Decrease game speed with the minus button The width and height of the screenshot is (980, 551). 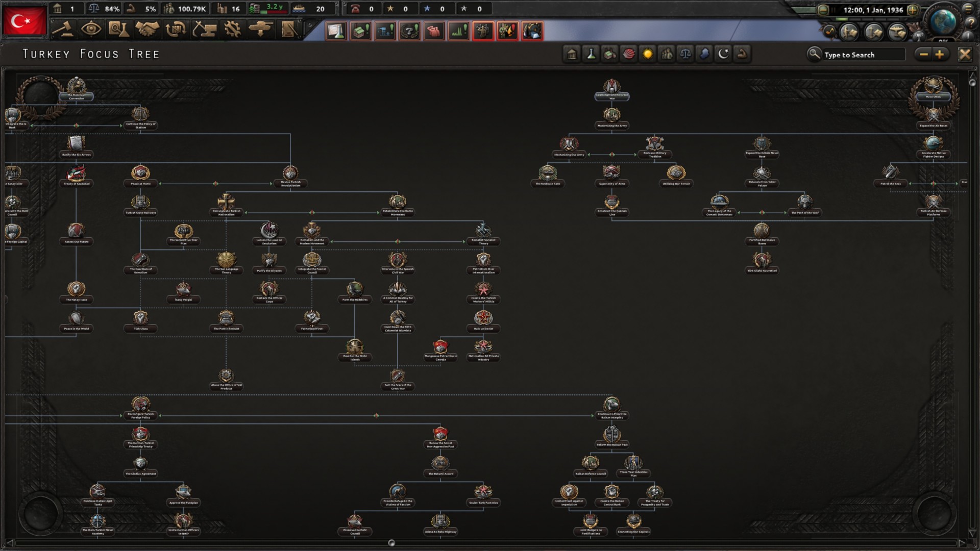tap(823, 10)
